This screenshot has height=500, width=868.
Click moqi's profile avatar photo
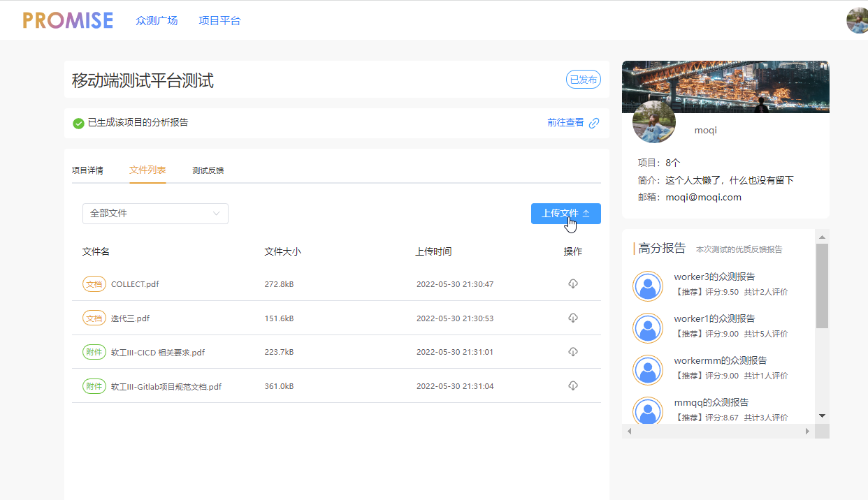point(654,122)
